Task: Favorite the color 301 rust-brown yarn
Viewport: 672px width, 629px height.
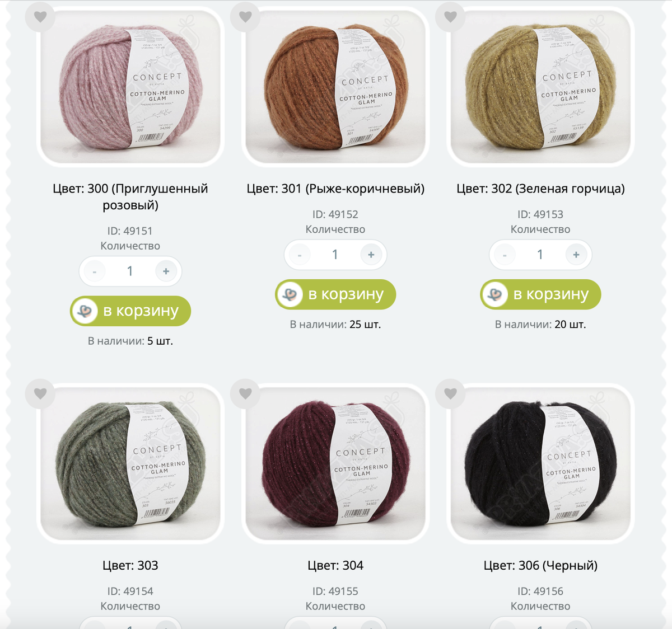Action: click(245, 17)
